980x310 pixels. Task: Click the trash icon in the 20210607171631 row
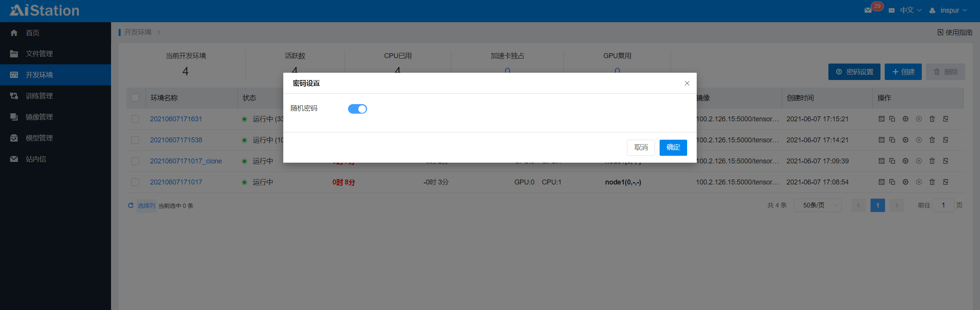[x=932, y=119]
